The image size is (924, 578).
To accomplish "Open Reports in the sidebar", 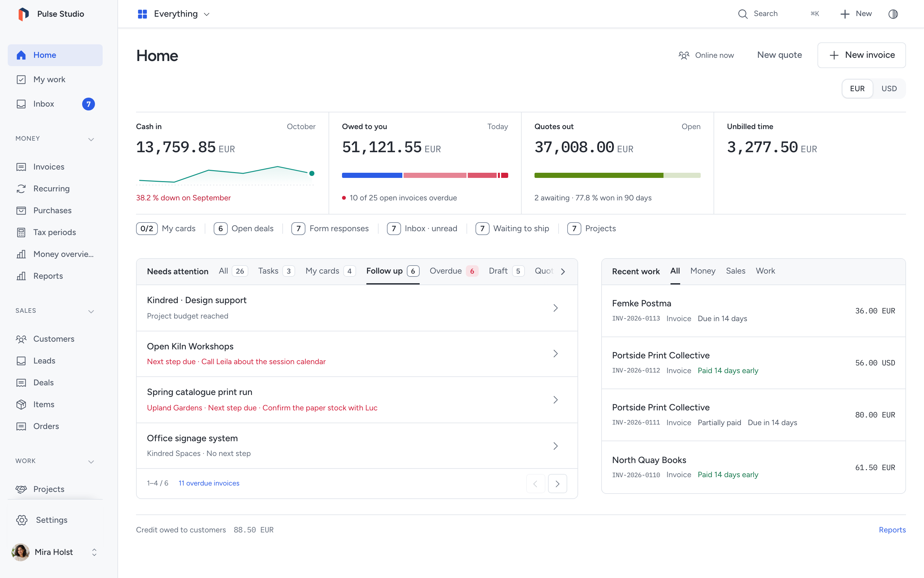I will click(x=55, y=276).
